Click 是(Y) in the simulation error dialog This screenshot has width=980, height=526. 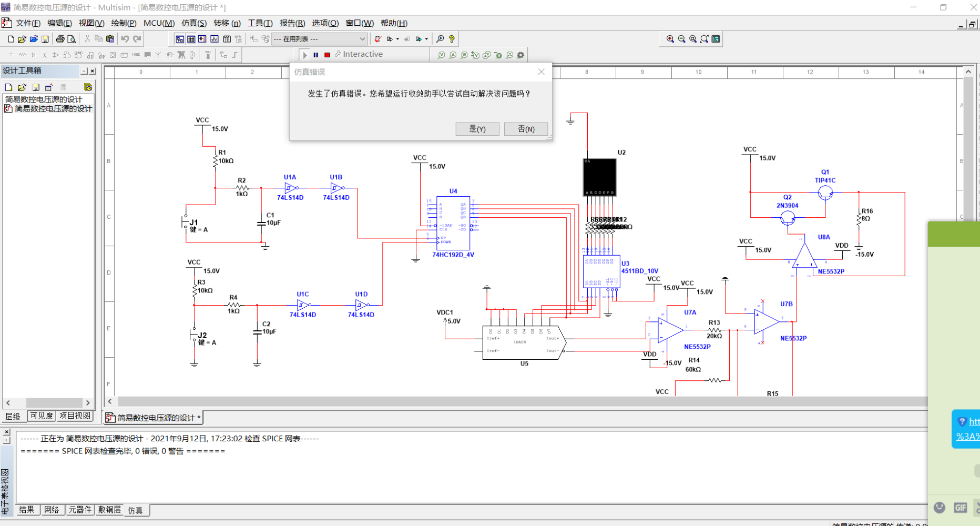click(x=477, y=129)
